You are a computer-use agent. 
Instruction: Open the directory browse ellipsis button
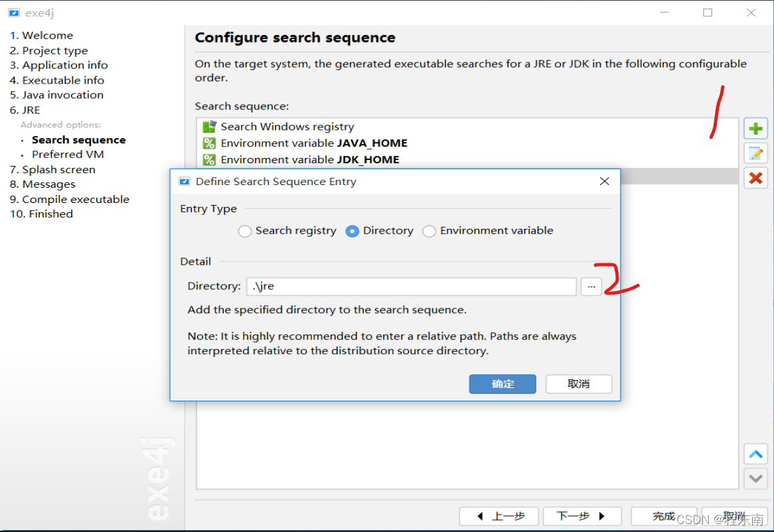click(591, 287)
